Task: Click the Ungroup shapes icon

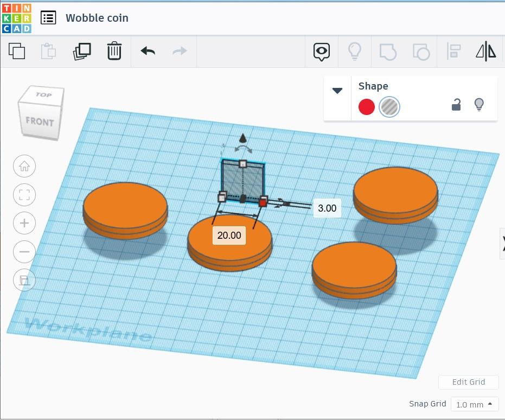Action: click(421, 52)
